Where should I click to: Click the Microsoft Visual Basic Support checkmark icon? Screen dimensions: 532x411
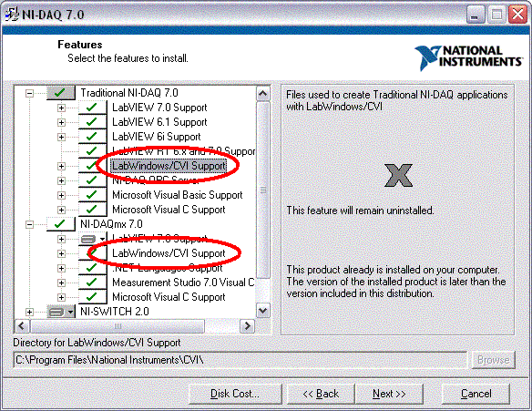point(92,195)
